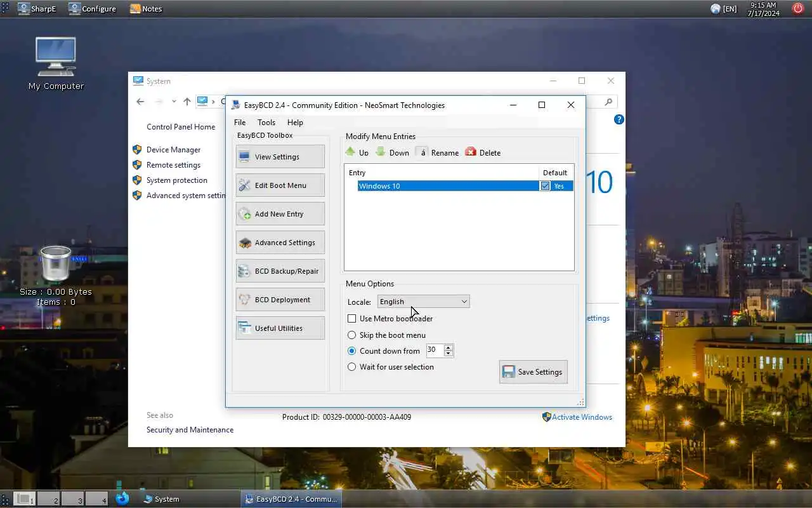Open recent locations dropdown in System window
The width and height of the screenshot is (812, 508).
tap(174, 102)
